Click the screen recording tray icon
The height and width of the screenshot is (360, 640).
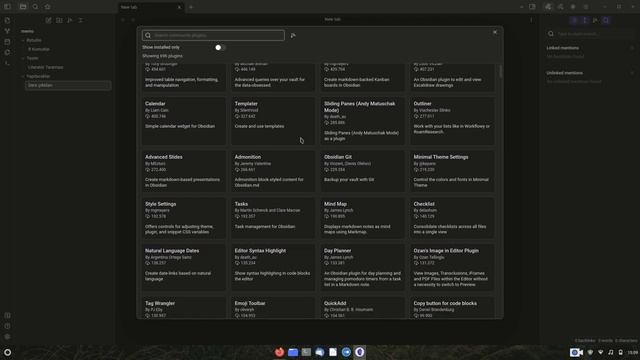point(576,352)
